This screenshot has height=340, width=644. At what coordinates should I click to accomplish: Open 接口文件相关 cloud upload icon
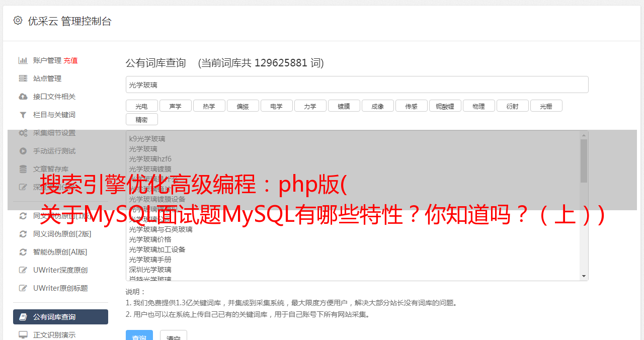coord(23,97)
